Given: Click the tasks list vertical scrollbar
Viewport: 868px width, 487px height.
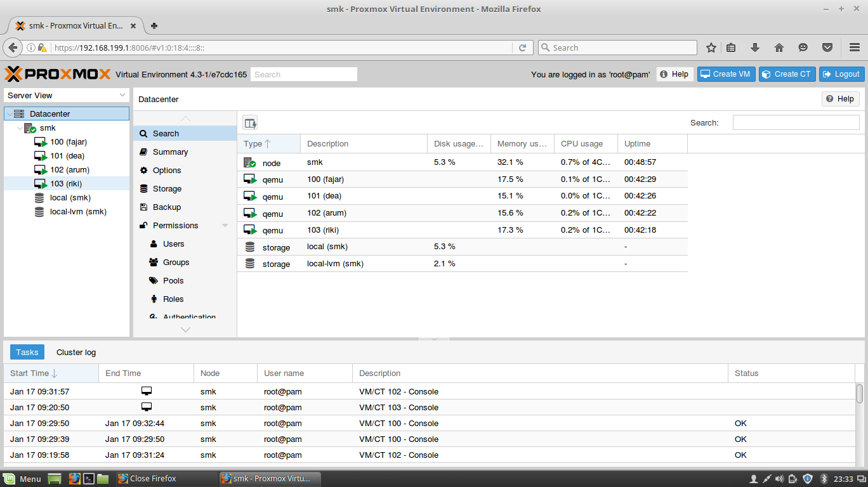Looking at the screenshot, I should coord(860,393).
